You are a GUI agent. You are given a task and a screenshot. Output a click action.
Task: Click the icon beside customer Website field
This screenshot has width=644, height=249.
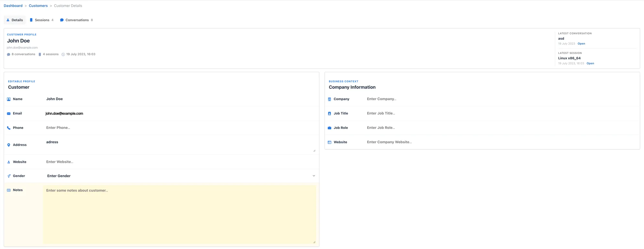[9, 162]
